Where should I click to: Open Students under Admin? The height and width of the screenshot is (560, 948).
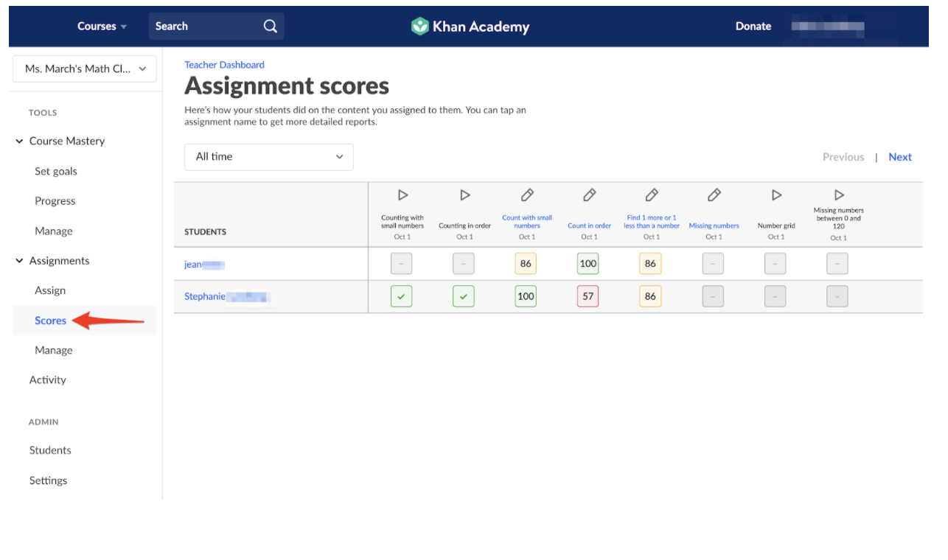tap(50, 451)
